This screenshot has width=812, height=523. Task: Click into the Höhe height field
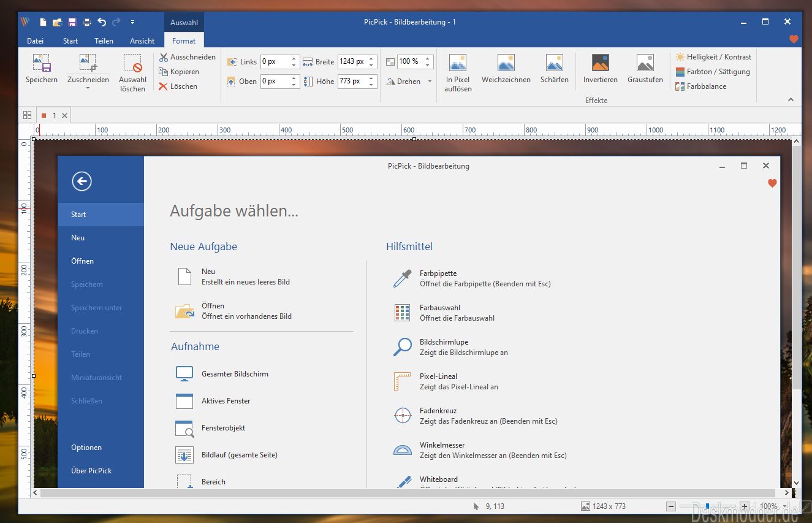[352, 81]
